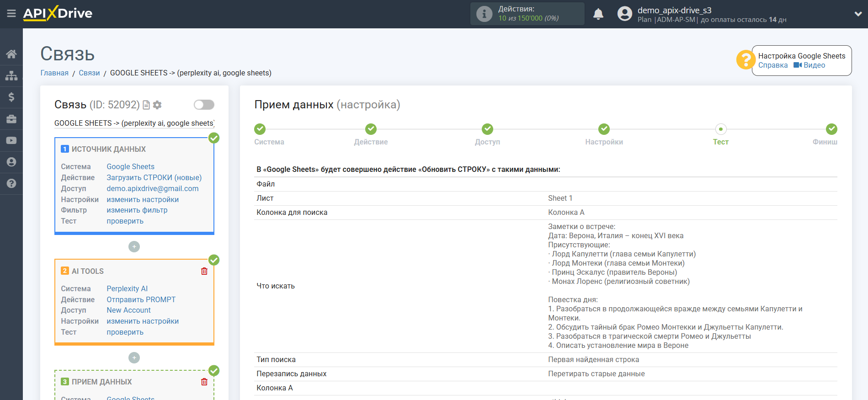Go to Действие wizard step
The height and width of the screenshot is (400, 868).
tap(371, 129)
